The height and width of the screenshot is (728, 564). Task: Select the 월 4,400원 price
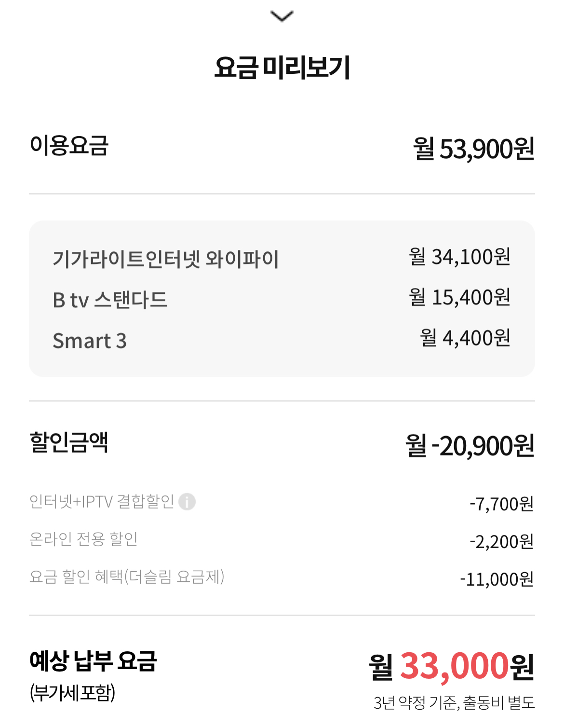[x=465, y=338]
